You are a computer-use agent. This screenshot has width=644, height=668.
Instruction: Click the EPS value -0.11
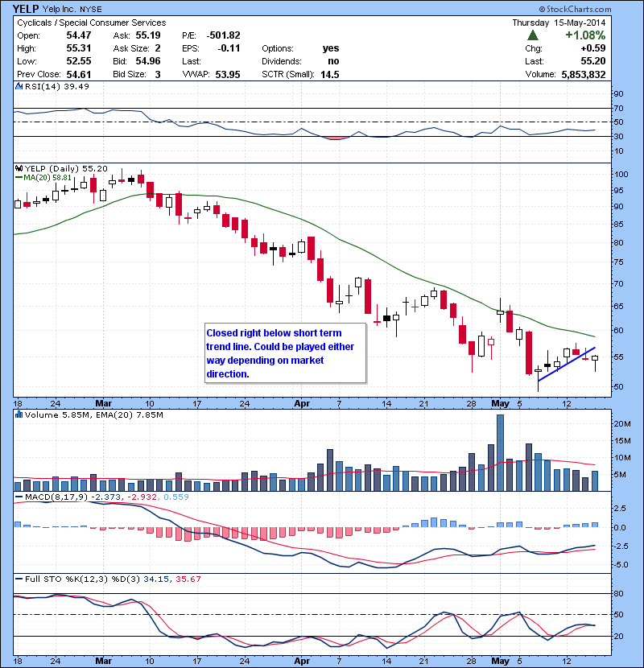[x=229, y=48]
